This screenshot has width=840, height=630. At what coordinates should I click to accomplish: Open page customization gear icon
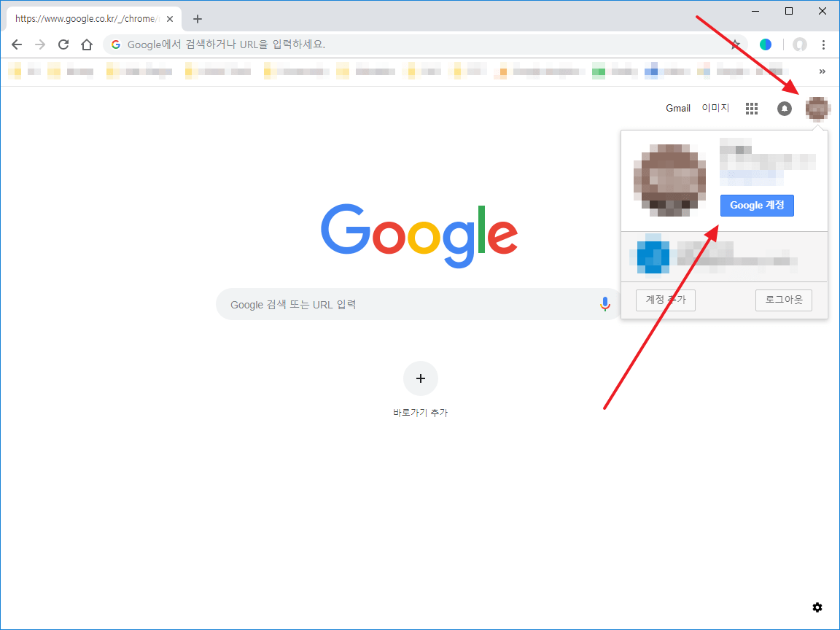click(817, 607)
